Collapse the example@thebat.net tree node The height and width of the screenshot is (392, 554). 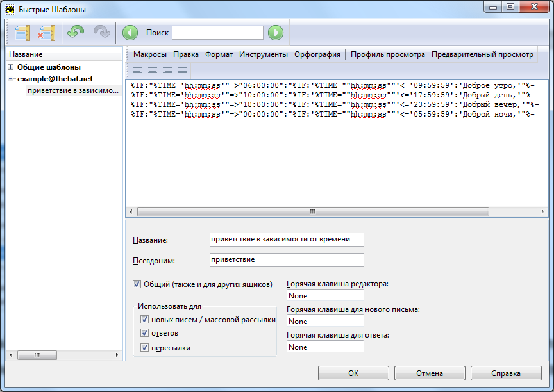11,79
